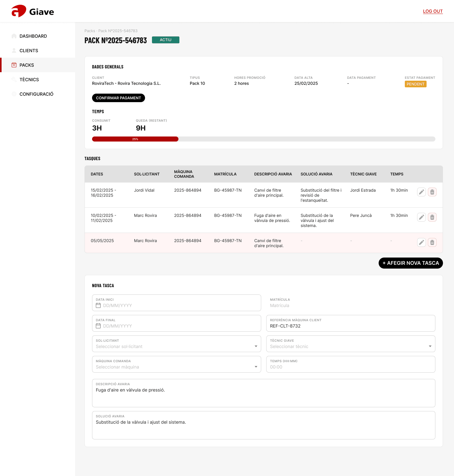Edit the Jordi Vidal task with pencil icon

pos(422,192)
